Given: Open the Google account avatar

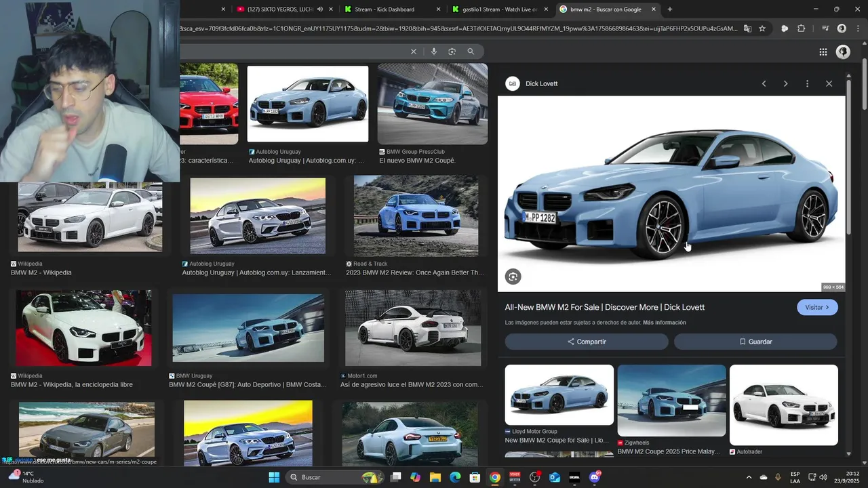Looking at the screenshot, I should tap(843, 52).
